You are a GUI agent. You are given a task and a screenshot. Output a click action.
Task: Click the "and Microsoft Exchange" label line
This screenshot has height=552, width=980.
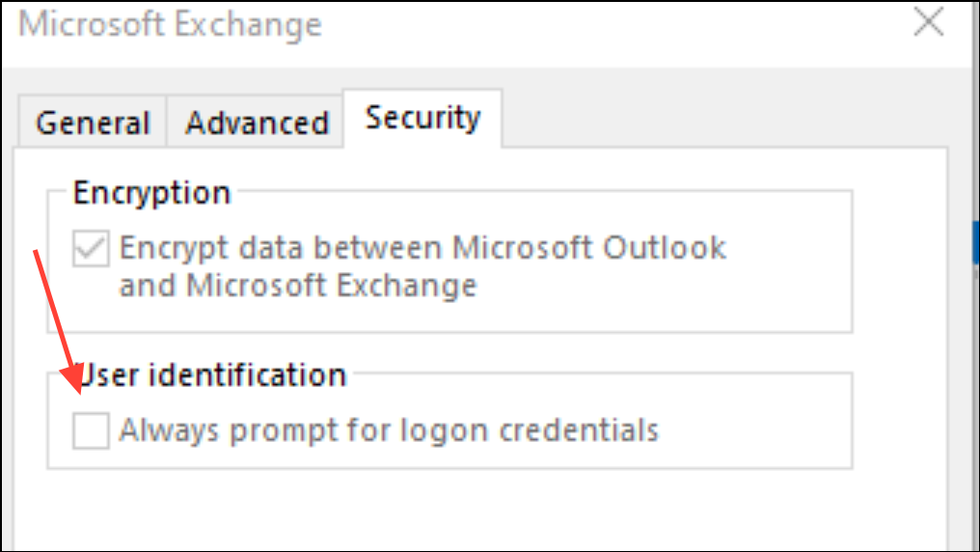click(297, 286)
